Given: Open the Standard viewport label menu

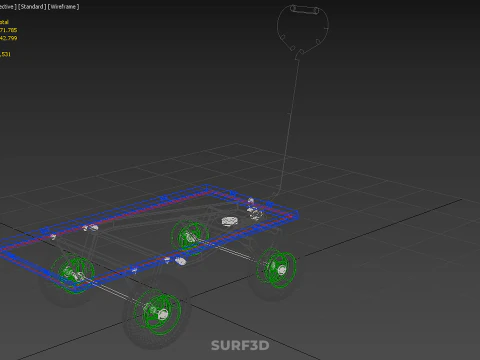Looking at the screenshot, I should [32, 7].
